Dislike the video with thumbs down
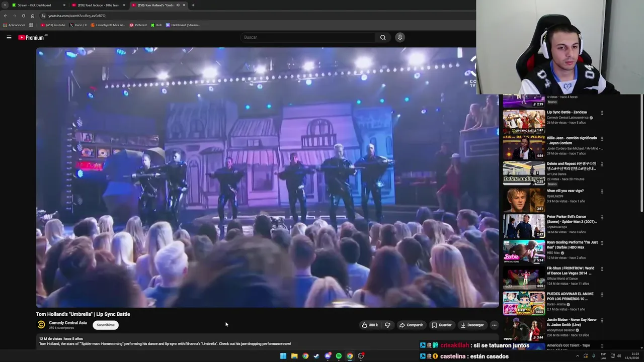 tap(387, 325)
